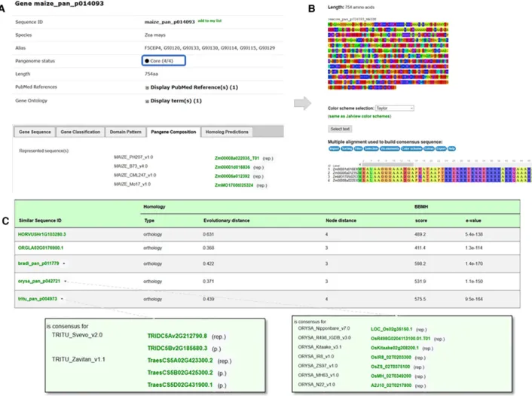The image size is (532, 396).
Task: Open wheat gene link TraesCS5D02G431900.1
Action: [x=180, y=385]
